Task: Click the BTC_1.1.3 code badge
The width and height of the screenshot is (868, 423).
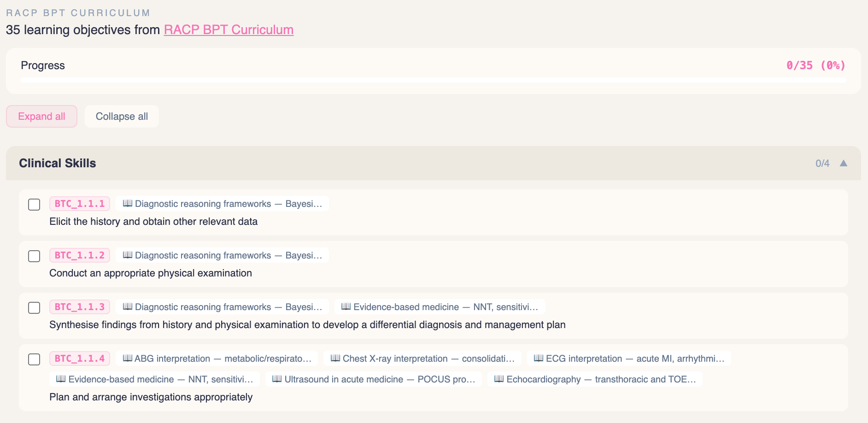Action: coord(80,307)
